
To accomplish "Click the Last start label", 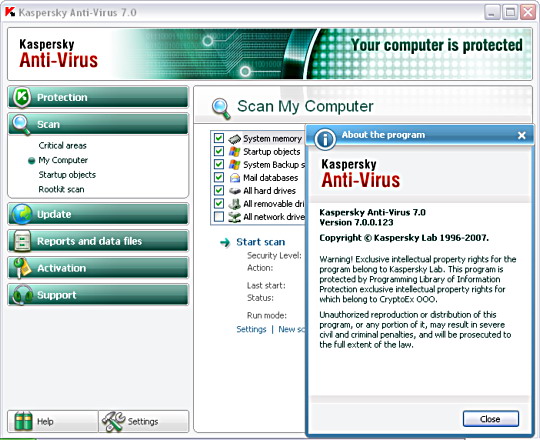I will 266,285.
